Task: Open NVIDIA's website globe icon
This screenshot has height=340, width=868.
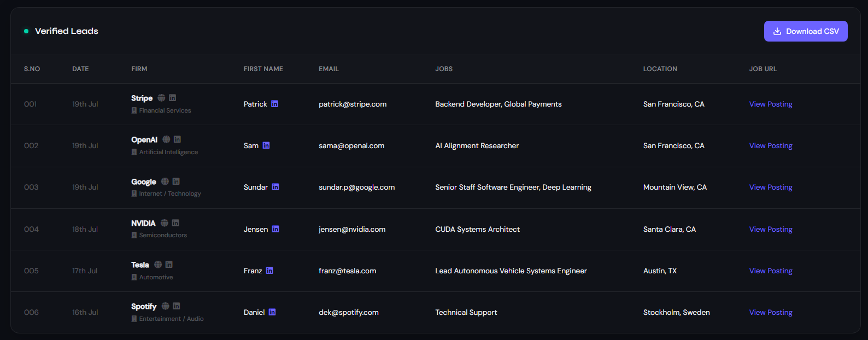Action: (165, 223)
